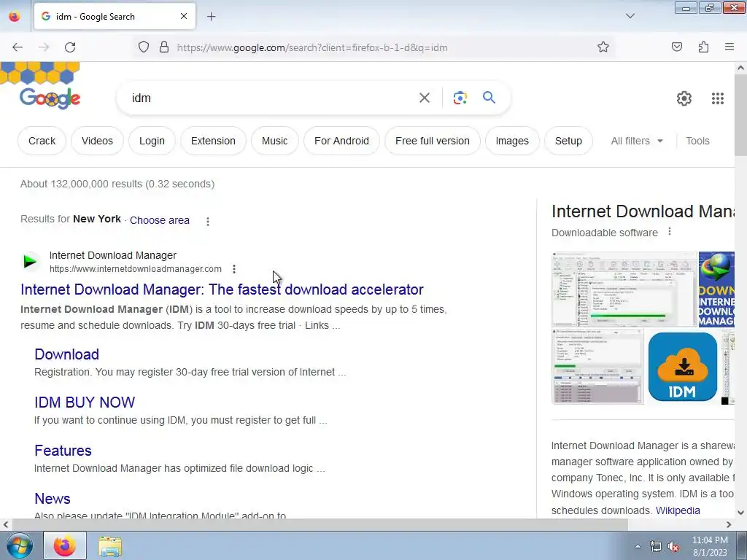Click the Show desktop strip in taskbar
Image resolution: width=747 pixels, height=560 pixels.
click(742, 545)
